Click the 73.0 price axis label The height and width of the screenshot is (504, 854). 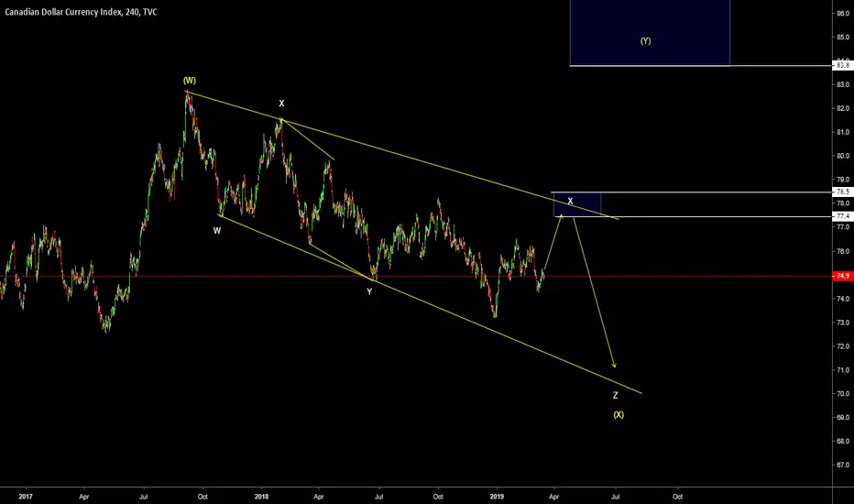coord(843,323)
